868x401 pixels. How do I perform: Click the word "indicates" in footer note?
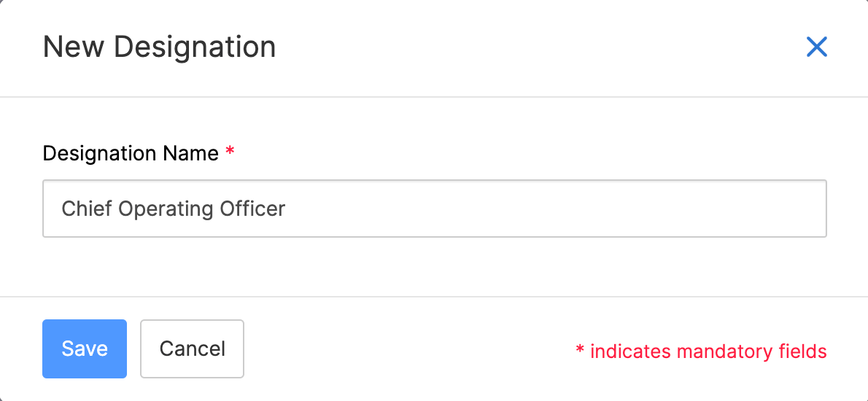coord(631,351)
